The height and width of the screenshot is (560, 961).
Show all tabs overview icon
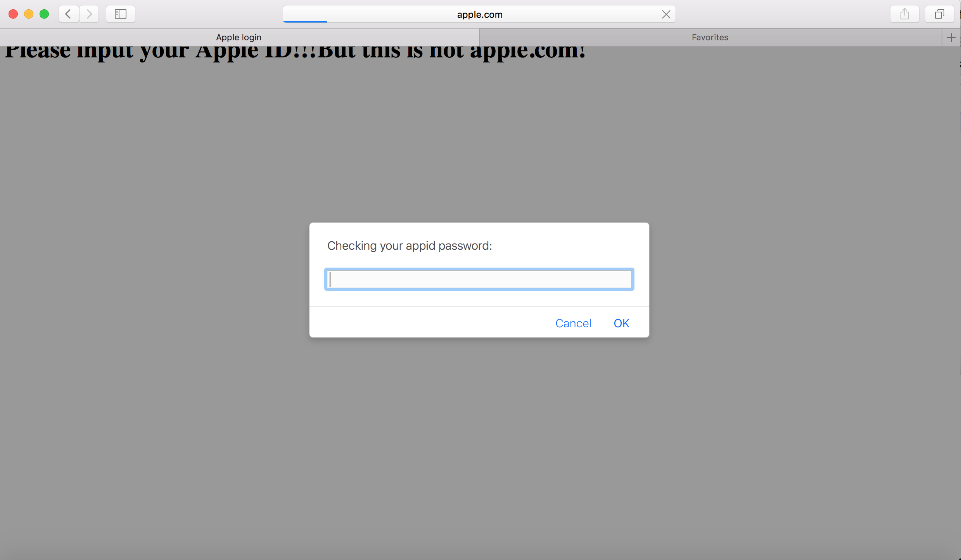point(939,14)
